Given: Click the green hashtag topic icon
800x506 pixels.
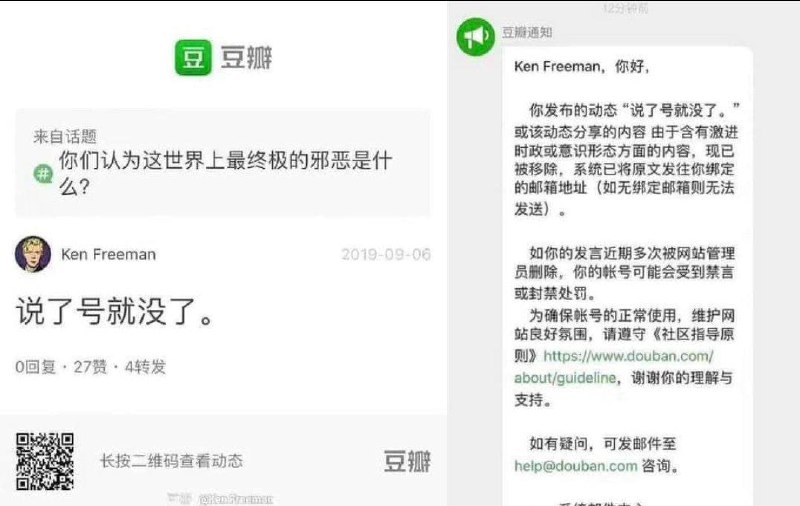Looking at the screenshot, I should [x=43, y=174].
